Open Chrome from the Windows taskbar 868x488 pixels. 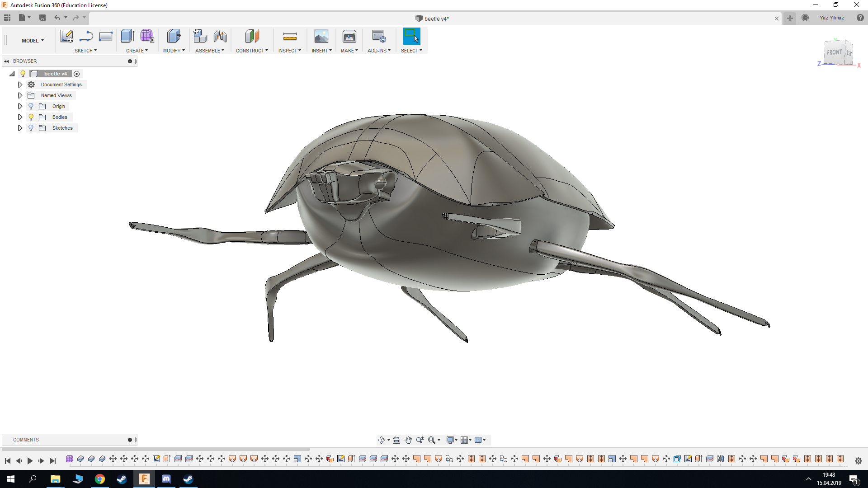[x=99, y=479]
